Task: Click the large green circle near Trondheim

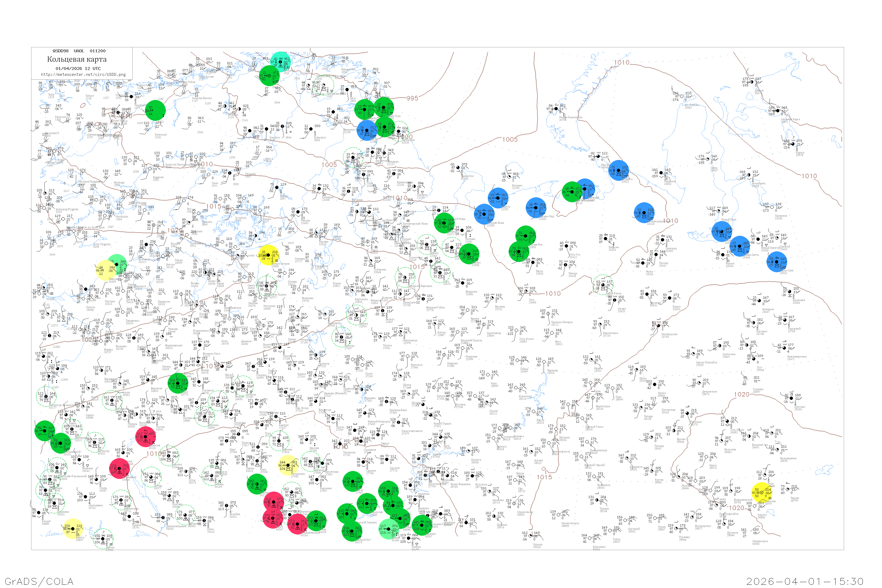Action: [155, 110]
